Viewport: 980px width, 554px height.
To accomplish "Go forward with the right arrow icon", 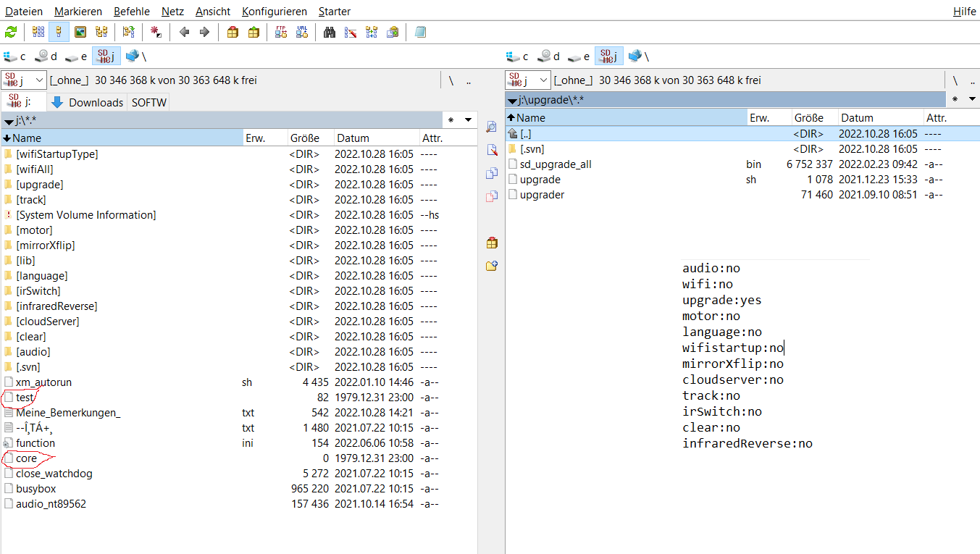I will pyautogui.click(x=204, y=32).
